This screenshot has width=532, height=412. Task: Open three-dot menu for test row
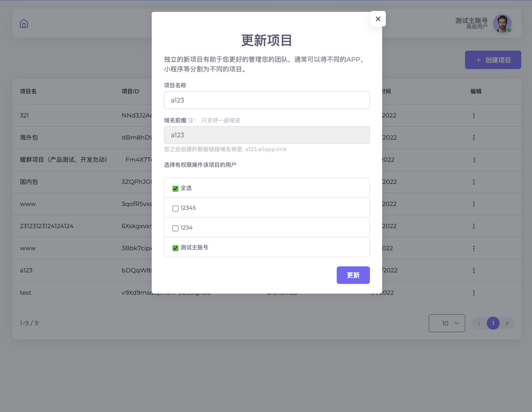pos(473,293)
